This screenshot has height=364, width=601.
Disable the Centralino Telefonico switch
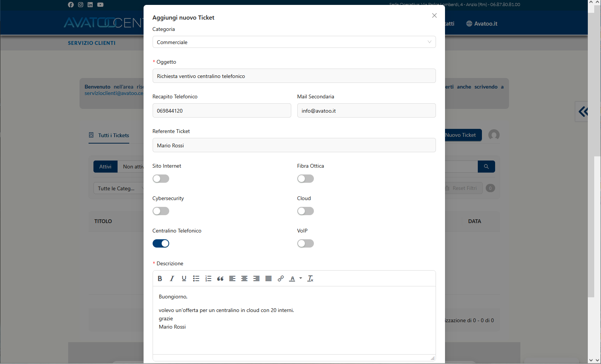tap(161, 243)
